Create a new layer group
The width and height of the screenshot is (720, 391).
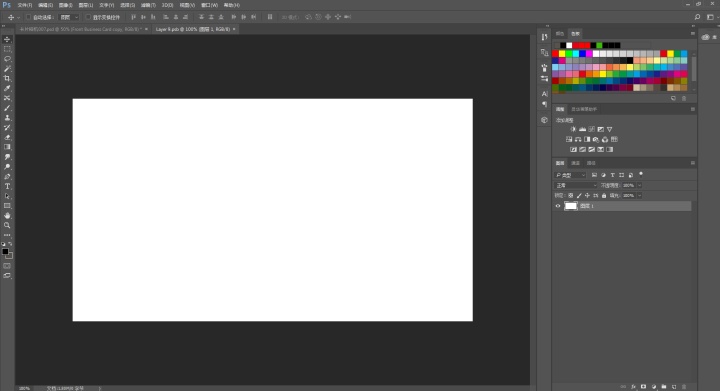tap(664, 387)
